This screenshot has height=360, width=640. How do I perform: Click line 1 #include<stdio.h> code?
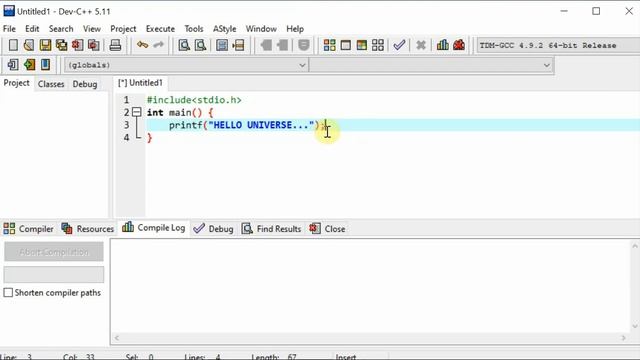click(x=194, y=100)
